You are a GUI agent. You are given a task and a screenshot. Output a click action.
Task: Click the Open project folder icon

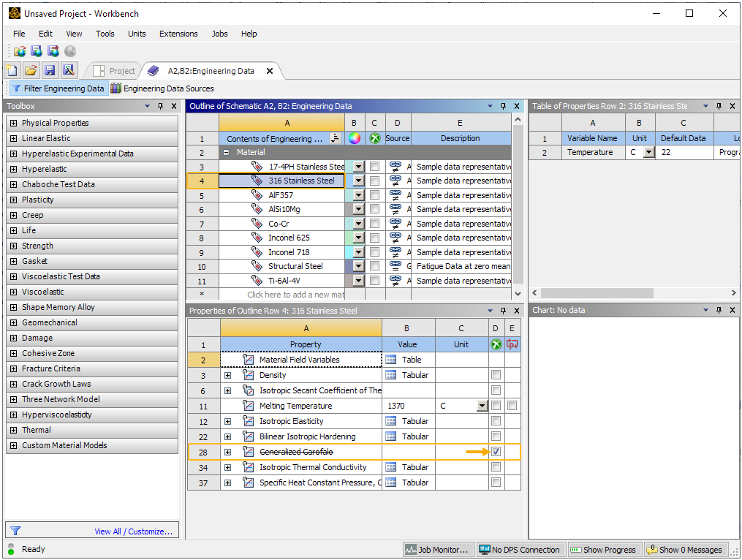click(x=30, y=70)
